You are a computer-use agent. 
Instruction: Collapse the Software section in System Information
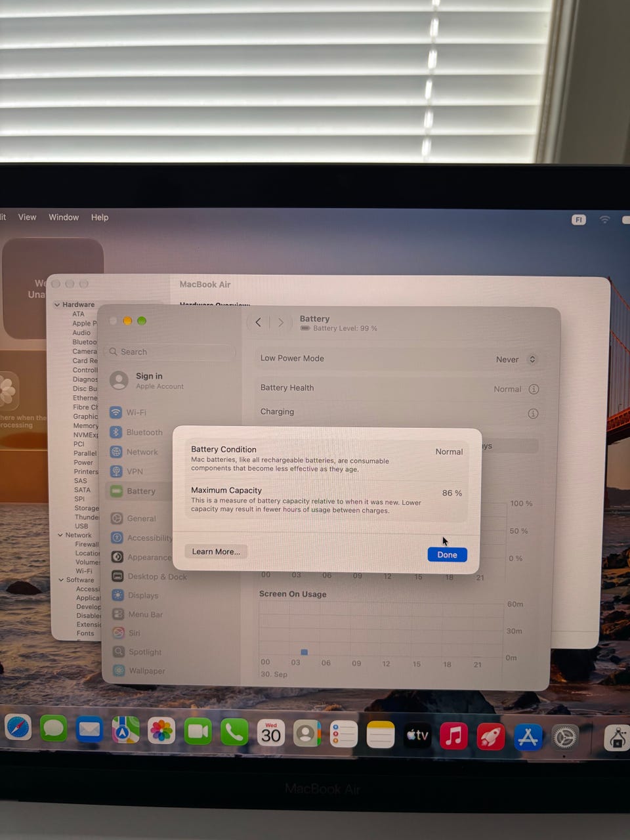[61, 579]
